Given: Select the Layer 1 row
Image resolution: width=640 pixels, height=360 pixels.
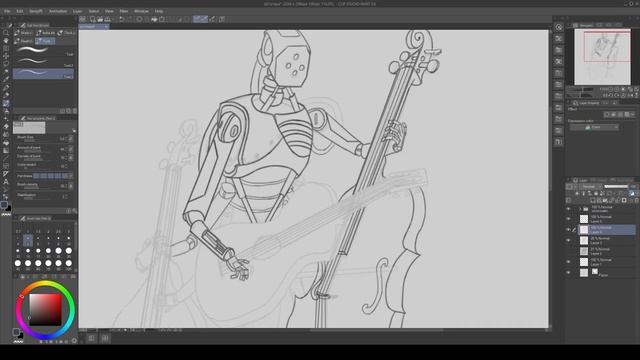Looking at the screenshot, I should 607,262.
